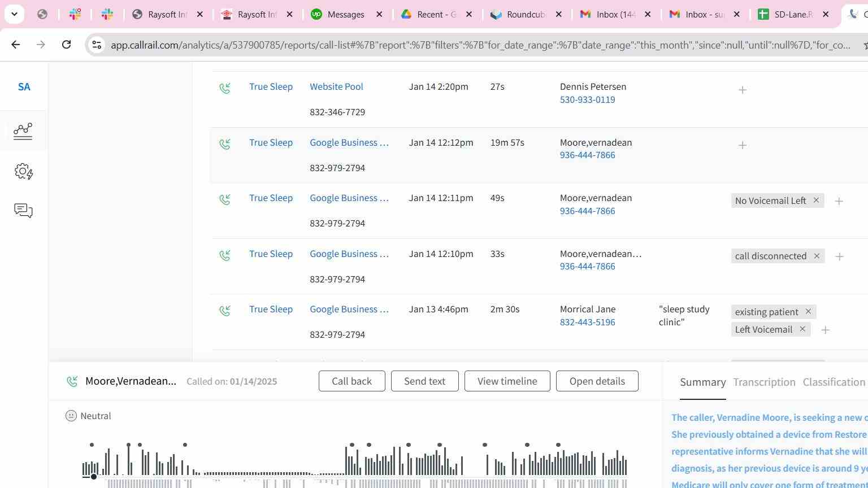Reload the CallRail page
The image size is (868, 488).
(x=66, y=45)
